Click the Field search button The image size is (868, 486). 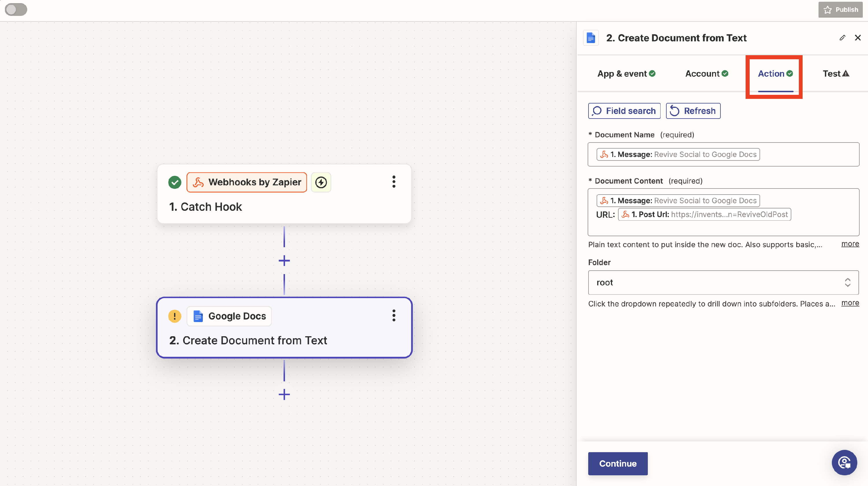pyautogui.click(x=624, y=111)
